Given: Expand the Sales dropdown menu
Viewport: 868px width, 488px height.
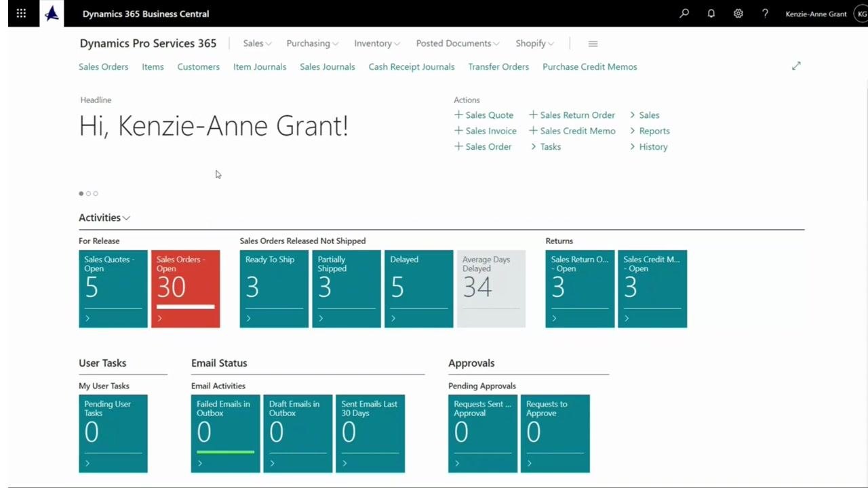Looking at the screenshot, I should click(257, 43).
